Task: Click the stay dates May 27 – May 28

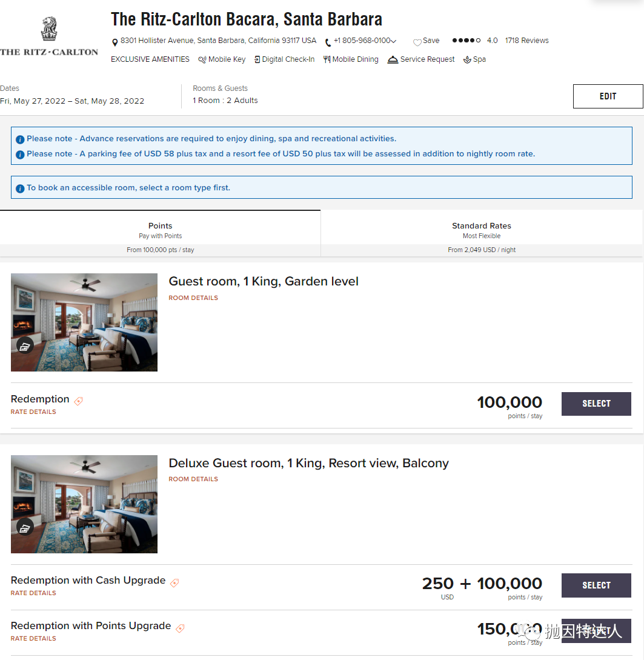Action: click(72, 101)
